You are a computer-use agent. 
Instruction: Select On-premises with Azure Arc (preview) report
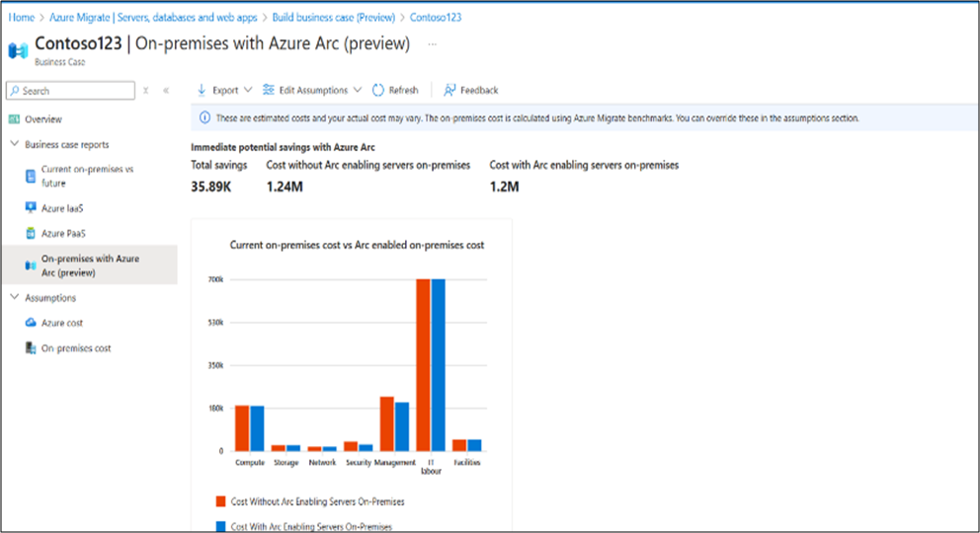(91, 266)
